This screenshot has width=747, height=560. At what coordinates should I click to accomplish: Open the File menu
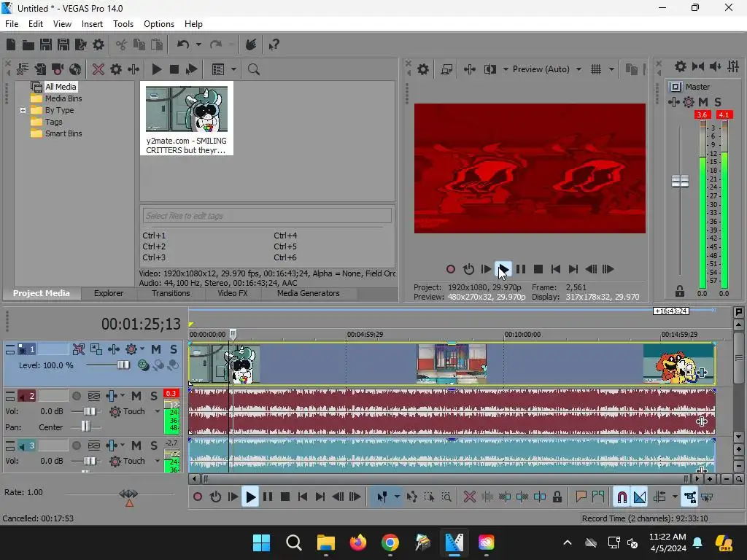click(12, 24)
